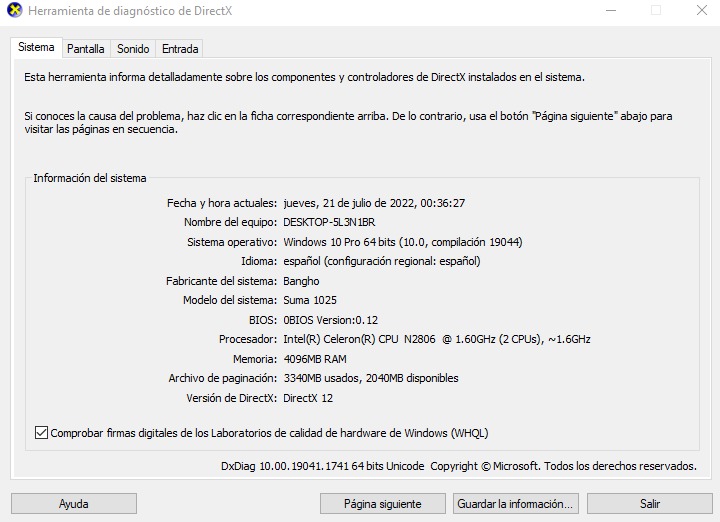Viewport: 720px width, 522px height.
Task: Click the 4096MB RAM memory value
Action: [314, 359]
